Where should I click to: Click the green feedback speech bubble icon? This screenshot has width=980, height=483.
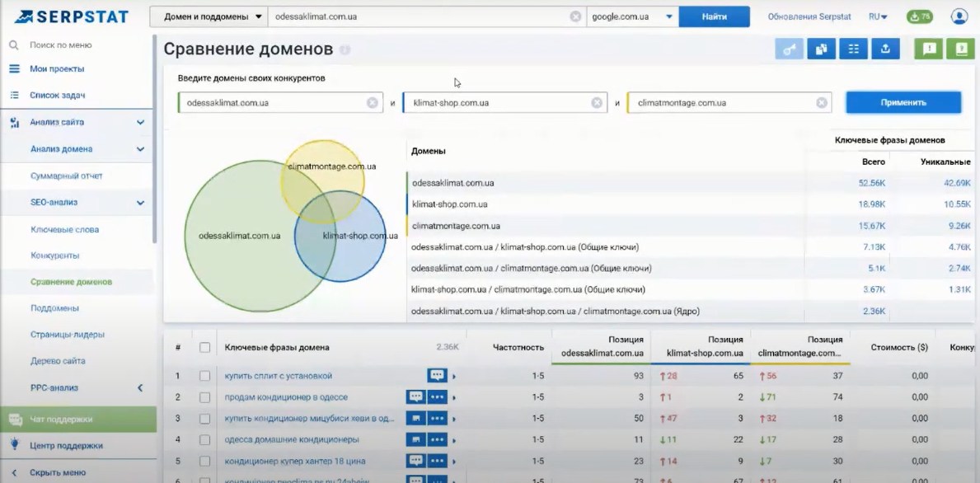[x=929, y=49]
